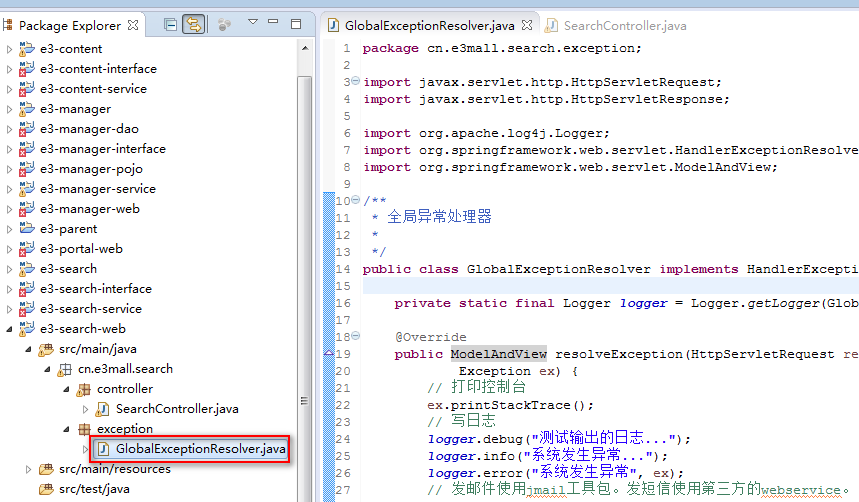Minimize the Package Explorer panel
Viewport: 859px width, 502px height.
tap(273, 22)
